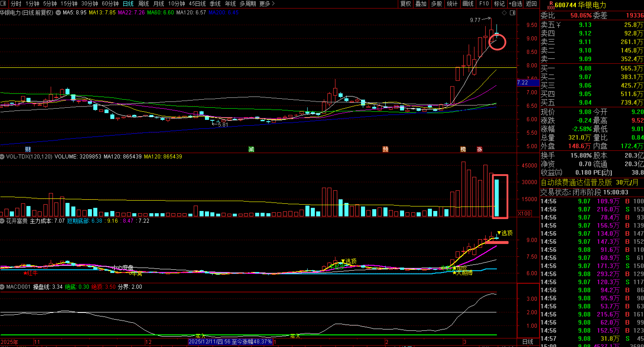Screen dimensions: 644x347
Task: Expand the VOL-TDX indicator dropdown arrow
Action: pyautogui.click(x=2, y=157)
